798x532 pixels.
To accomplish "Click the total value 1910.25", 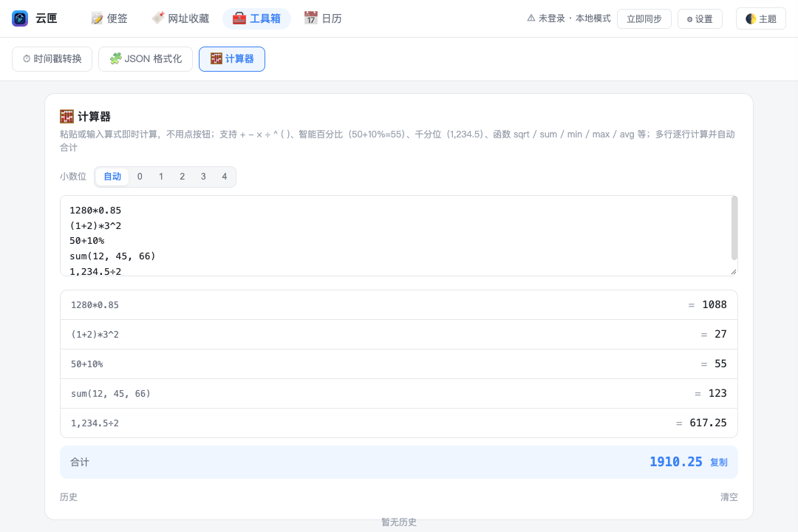I will click(x=676, y=462).
